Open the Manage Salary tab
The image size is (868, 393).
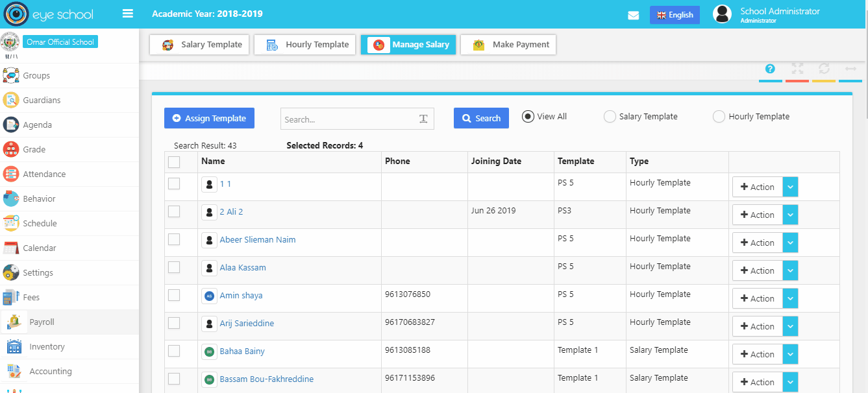408,45
